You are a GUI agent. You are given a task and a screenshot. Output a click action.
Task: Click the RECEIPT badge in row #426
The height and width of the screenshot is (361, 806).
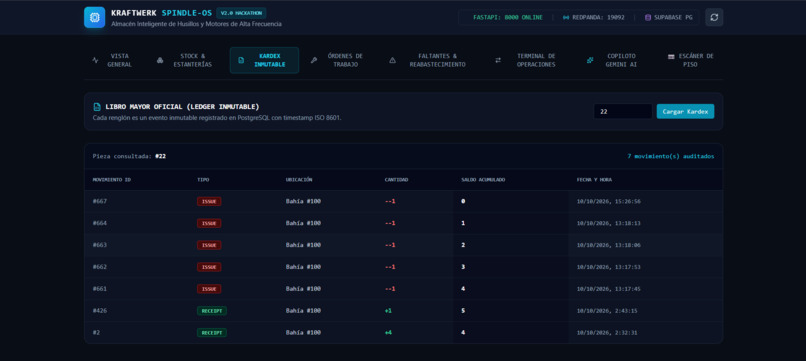[x=212, y=311]
